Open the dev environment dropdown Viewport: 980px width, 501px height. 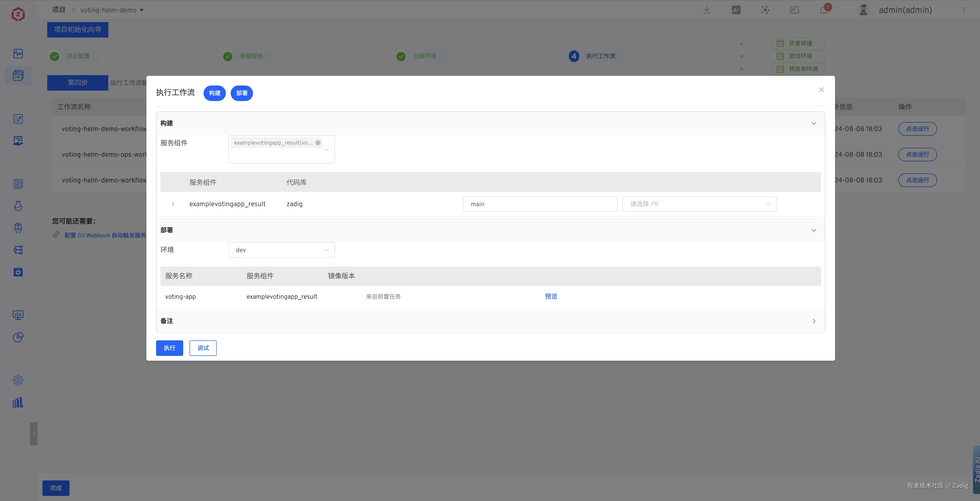281,250
